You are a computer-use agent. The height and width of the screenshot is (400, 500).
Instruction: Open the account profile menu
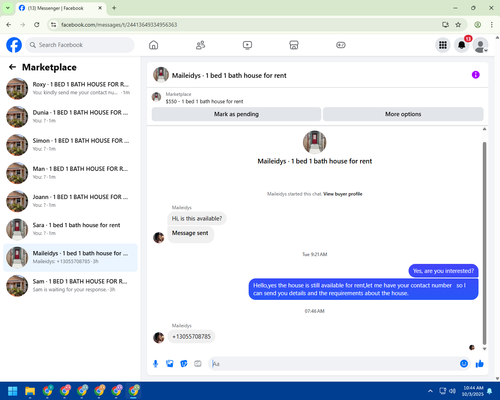pos(480,45)
